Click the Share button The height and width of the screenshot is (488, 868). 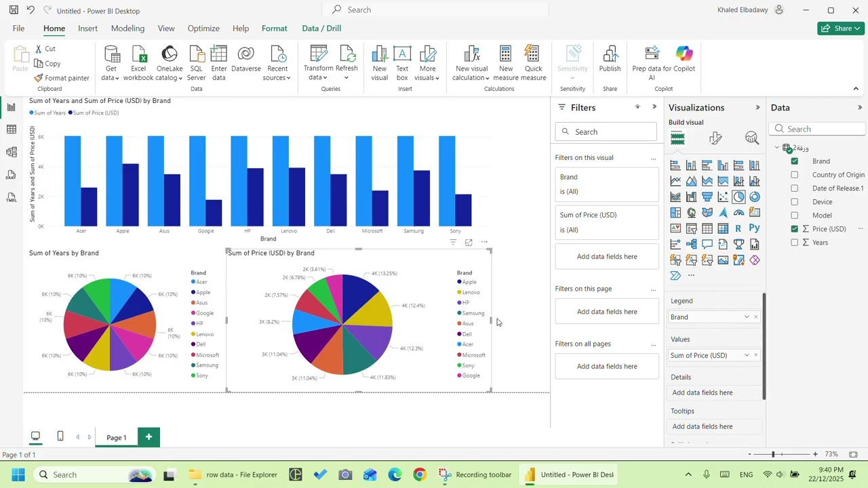click(841, 28)
